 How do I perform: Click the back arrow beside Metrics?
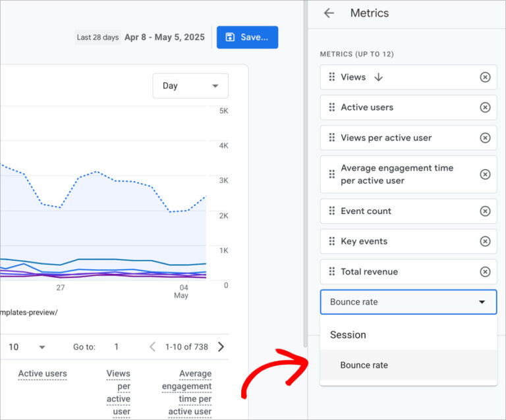pyautogui.click(x=329, y=13)
